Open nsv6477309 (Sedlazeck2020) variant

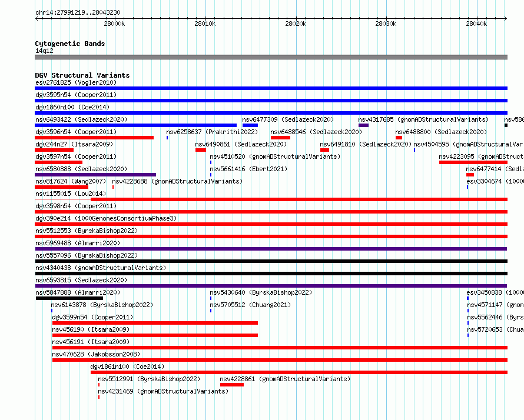pyautogui.click(x=288, y=119)
